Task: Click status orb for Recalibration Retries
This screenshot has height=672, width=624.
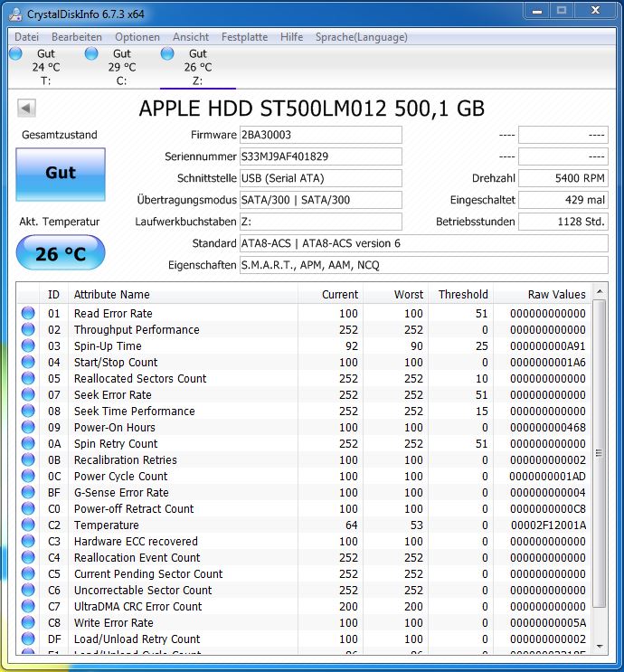Action: click(x=28, y=459)
